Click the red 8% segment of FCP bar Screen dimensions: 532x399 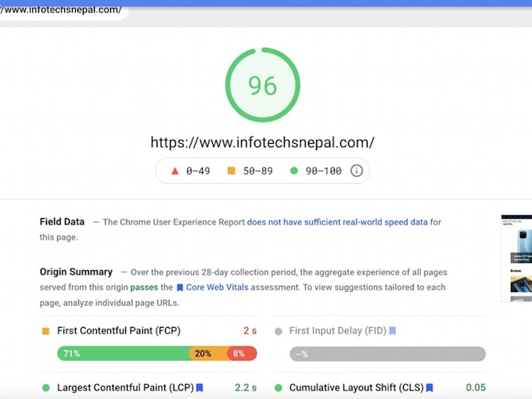pyautogui.click(x=242, y=353)
